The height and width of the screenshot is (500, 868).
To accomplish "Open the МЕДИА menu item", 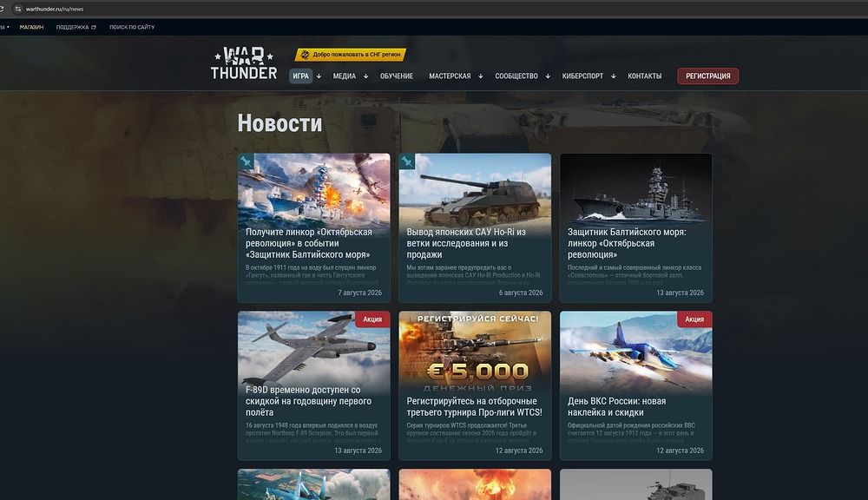I will click(345, 76).
